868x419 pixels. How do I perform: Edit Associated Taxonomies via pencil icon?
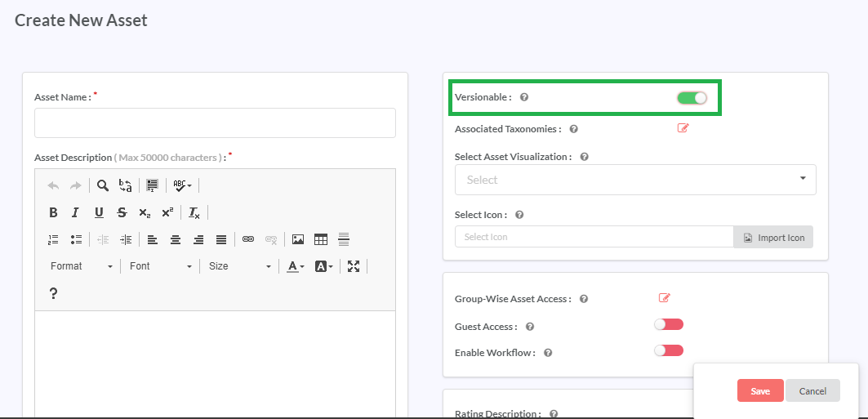[x=683, y=128]
